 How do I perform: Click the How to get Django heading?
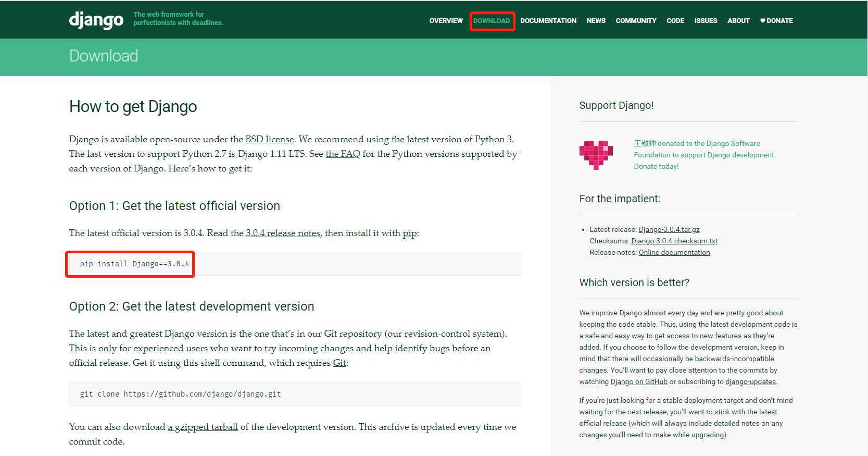[x=133, y=106]
